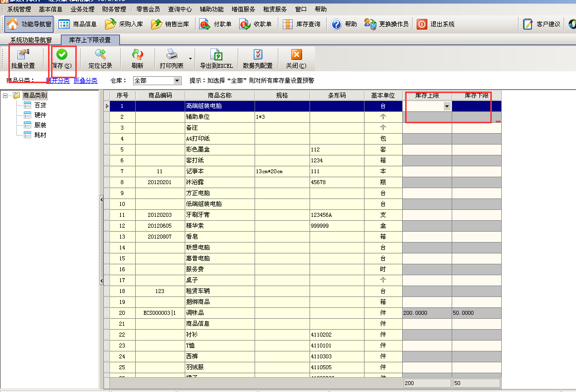Open the 查询中心 menu
Image resolution: width=576 pixels, height=392 pixels.
click(180, 9)
